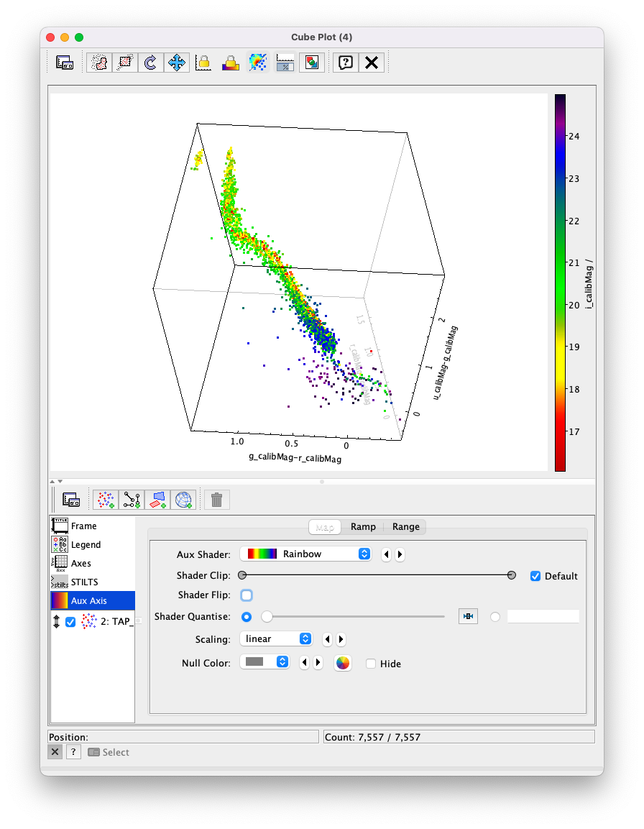Uncheck Default next to Shader Clip

click(x=535, y=575)
